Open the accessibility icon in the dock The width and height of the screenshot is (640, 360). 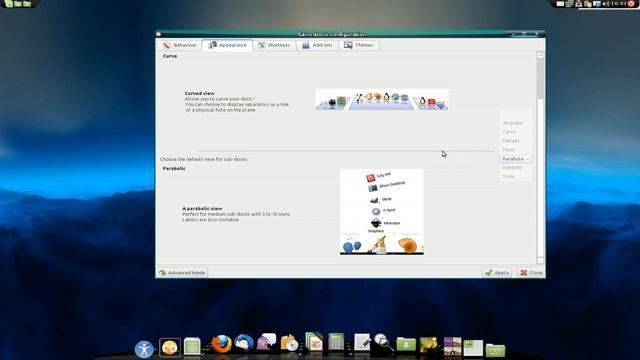click(144, 349)
